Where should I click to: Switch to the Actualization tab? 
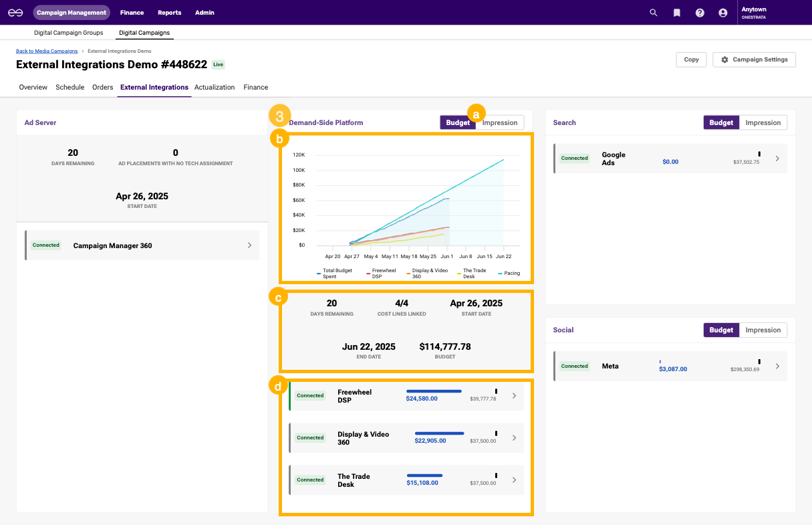(215, 87)
